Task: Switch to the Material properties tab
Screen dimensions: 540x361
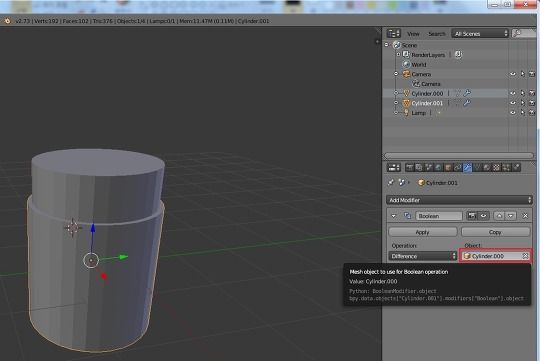Action: (487, 167)
